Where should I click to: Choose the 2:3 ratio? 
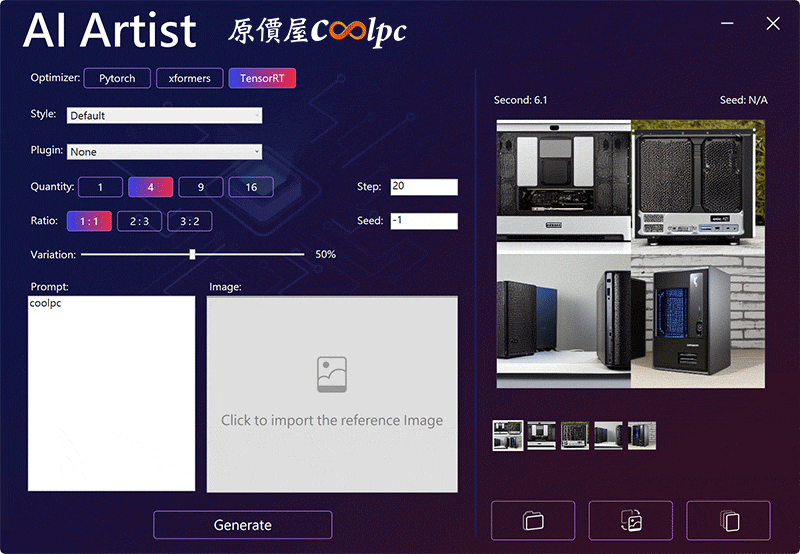[x=139, y=221]
